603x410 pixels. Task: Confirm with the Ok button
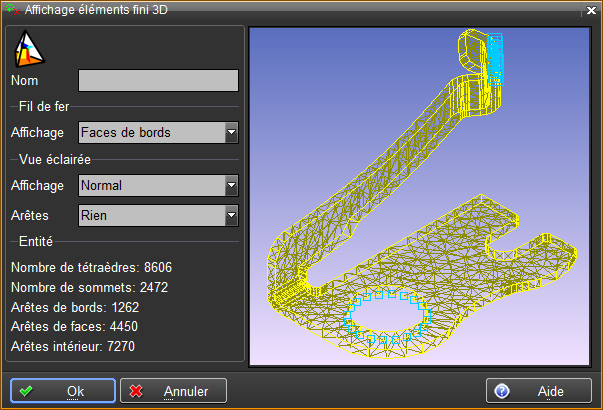63,391
